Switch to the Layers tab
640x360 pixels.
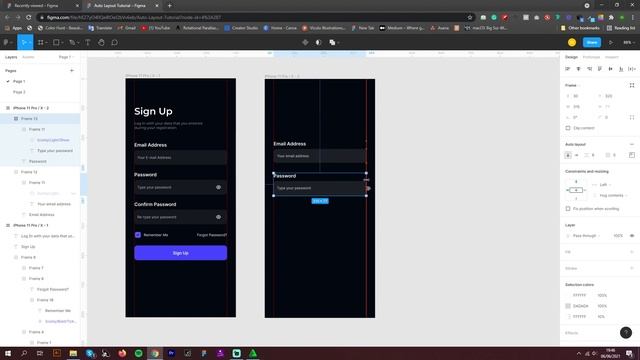click(11, 57)
